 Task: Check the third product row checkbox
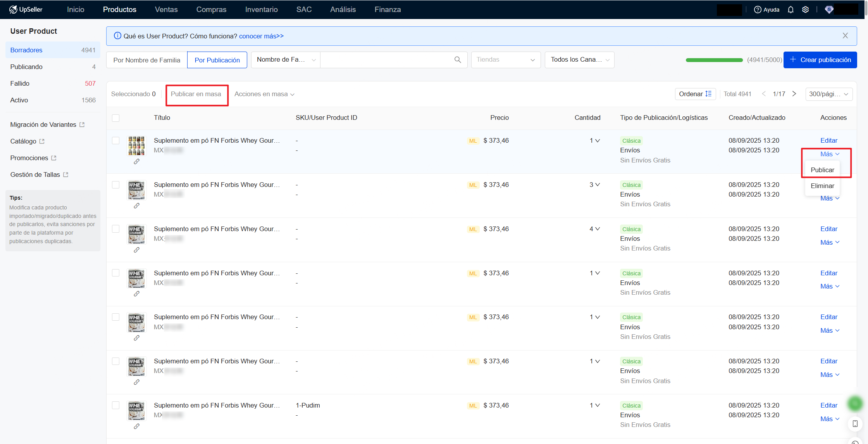tap(115, 229)
